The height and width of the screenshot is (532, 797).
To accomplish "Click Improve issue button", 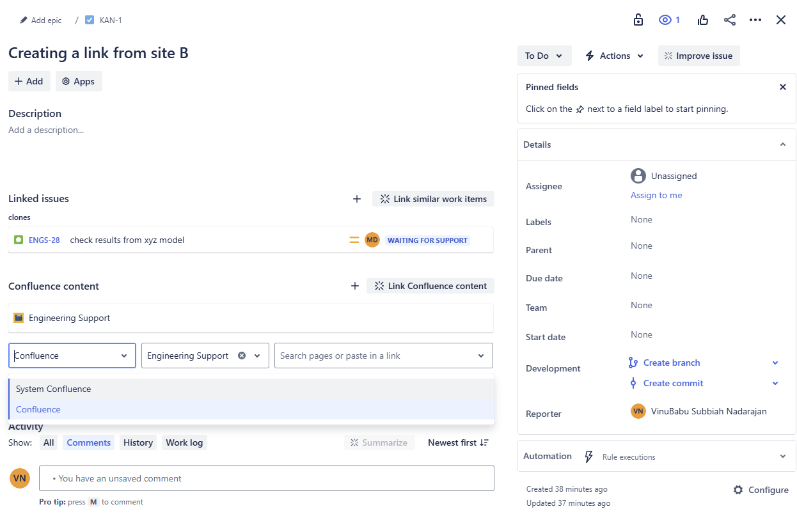I will [x=698, y=56].
